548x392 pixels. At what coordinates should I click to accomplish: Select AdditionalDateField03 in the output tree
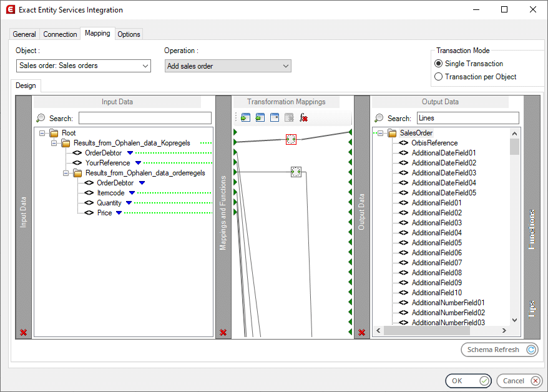pos(444,173)
